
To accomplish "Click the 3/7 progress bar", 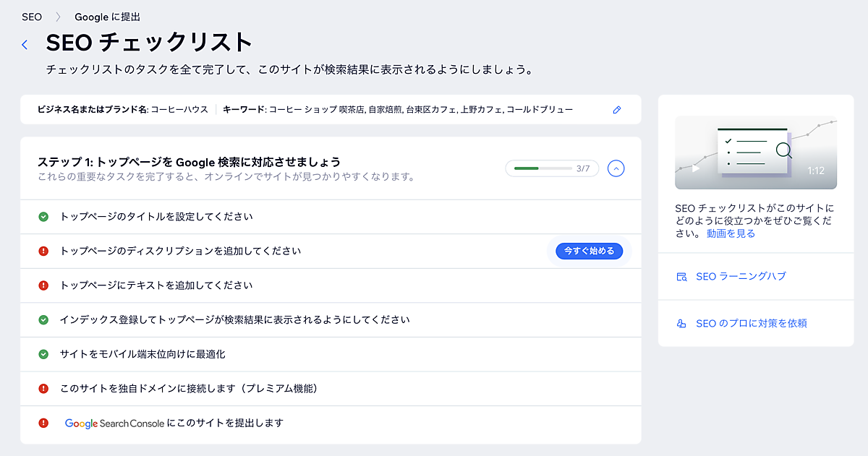I will (542, 168).
